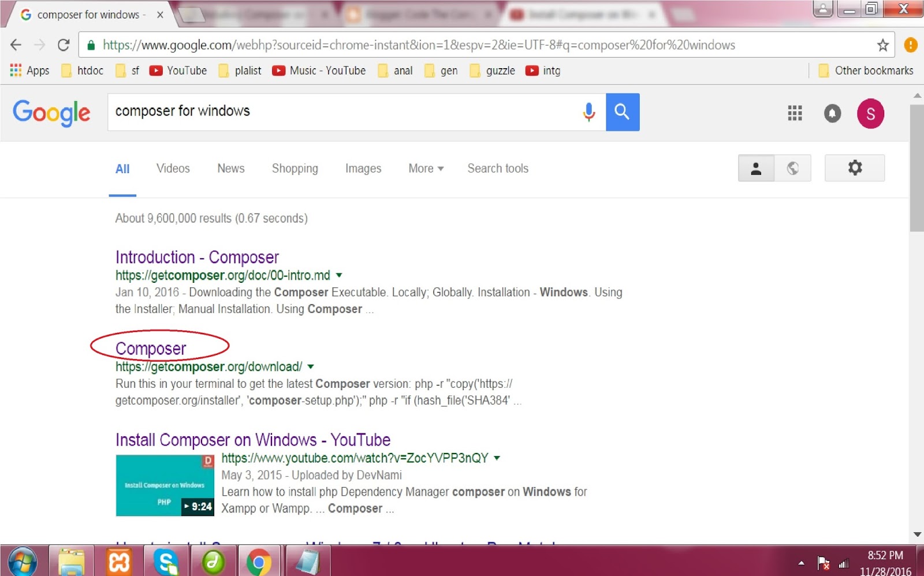Viewport: 924px width, 576px height.
Task: Open the Search tools menu
Action: 498,169
